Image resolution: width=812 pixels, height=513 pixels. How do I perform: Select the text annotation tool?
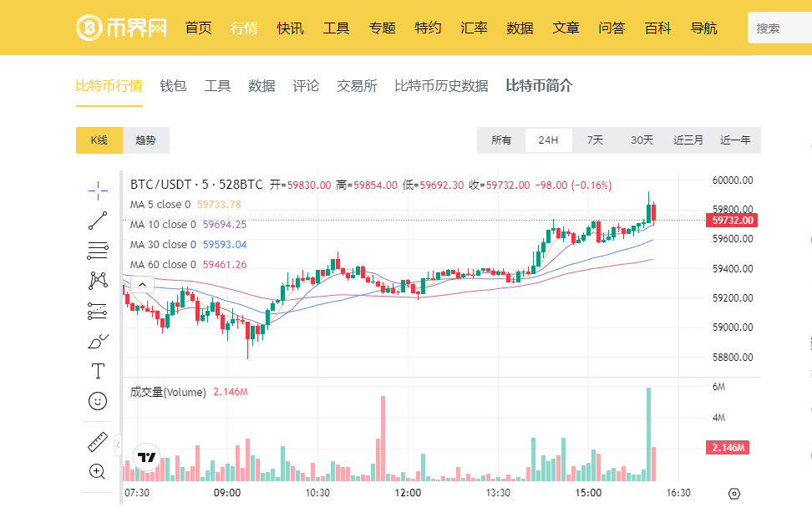(x=98, y=371)
